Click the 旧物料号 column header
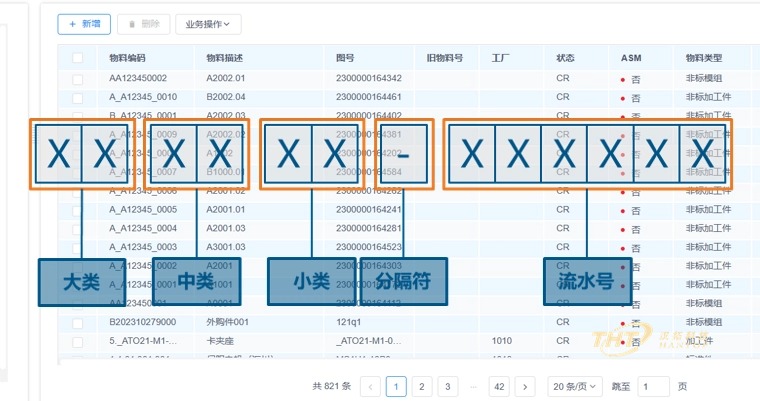 click(444, 58)
